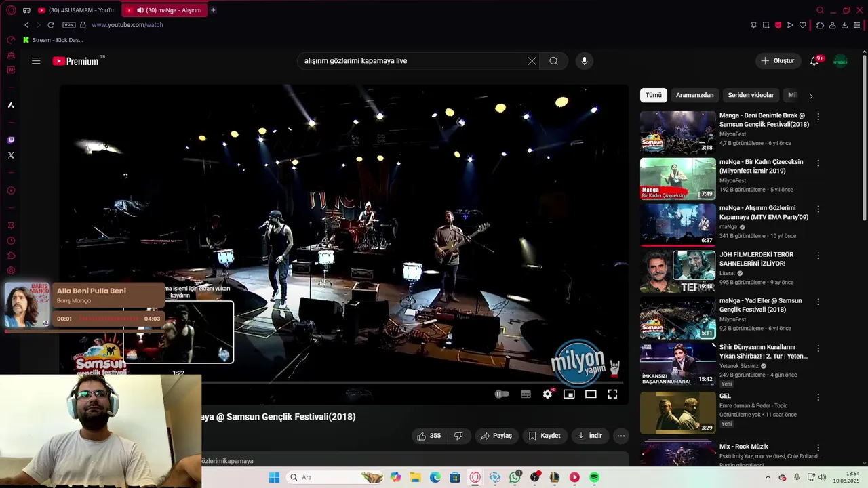Open Windows Start menu
Screen dimensions: 868x488
274,477
